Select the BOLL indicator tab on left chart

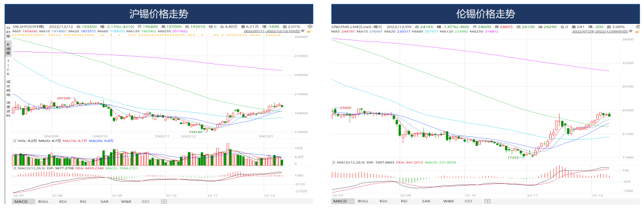pyautogui.click(x=44, y=201)
